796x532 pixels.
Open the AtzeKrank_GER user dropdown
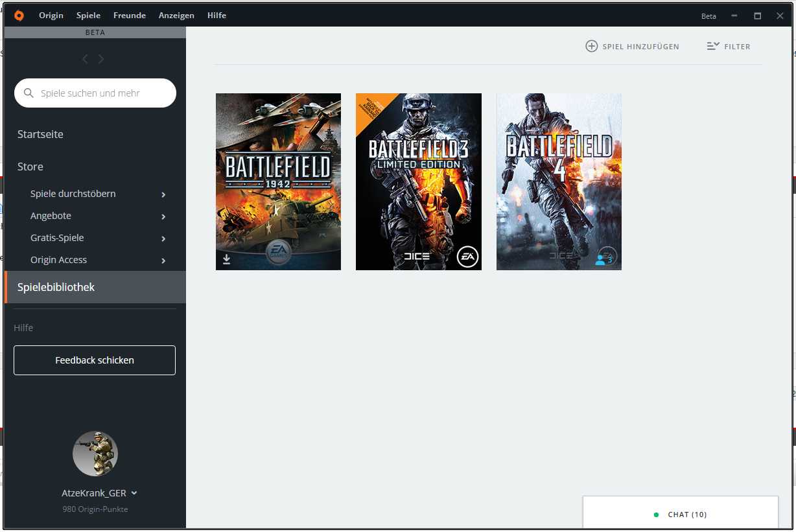click(99, 493)
